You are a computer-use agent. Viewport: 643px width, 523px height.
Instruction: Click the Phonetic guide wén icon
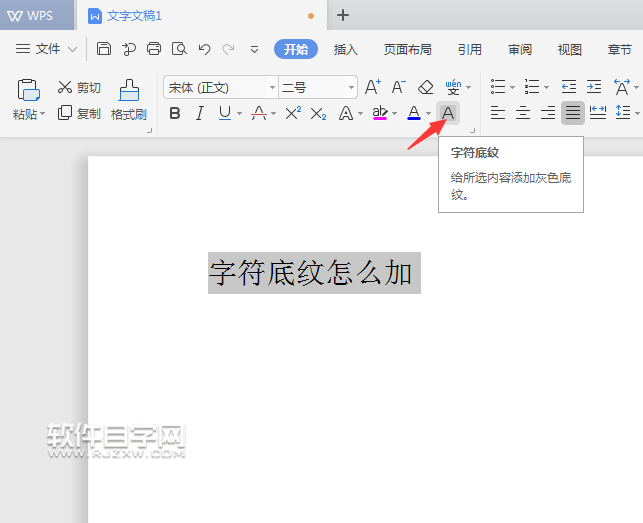click(x=453, y=87)
